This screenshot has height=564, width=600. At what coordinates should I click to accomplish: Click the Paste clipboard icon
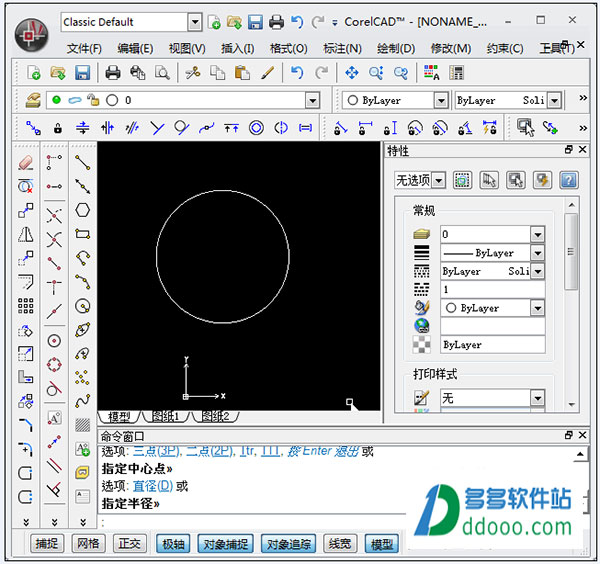242,73
